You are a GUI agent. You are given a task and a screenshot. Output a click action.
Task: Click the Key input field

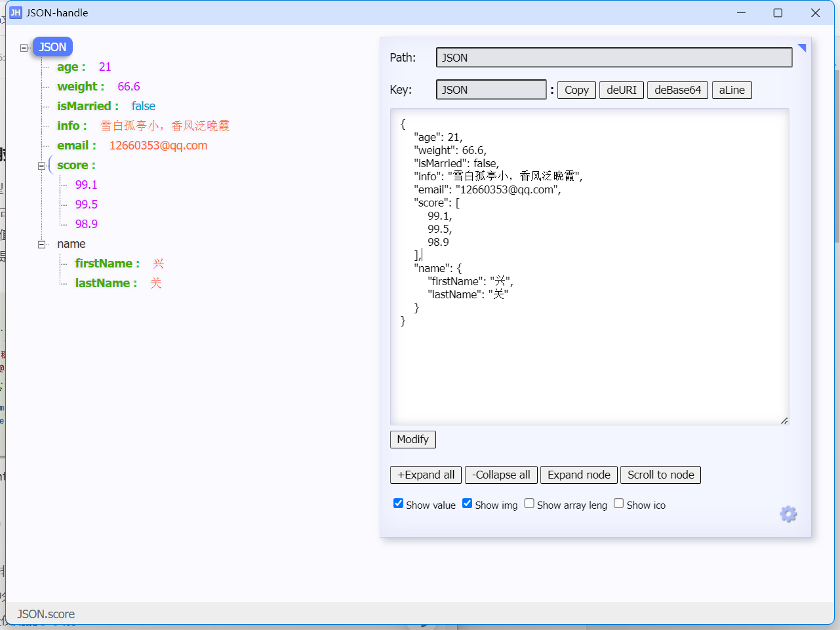point(491,90)
